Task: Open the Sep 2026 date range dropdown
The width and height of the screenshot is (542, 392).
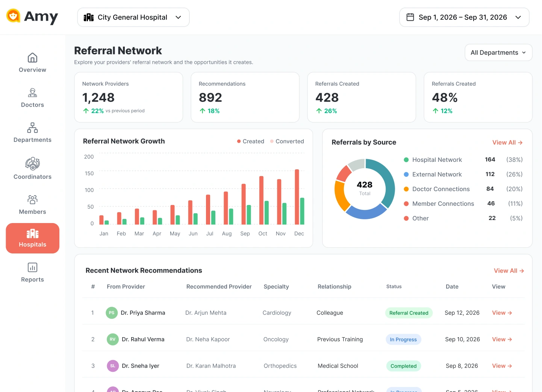Action: [x=464, y=17]
